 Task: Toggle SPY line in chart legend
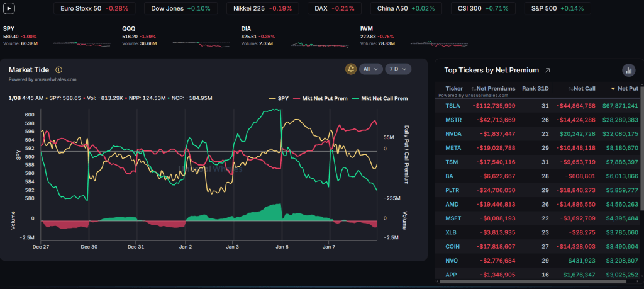[x=277, y=98]
